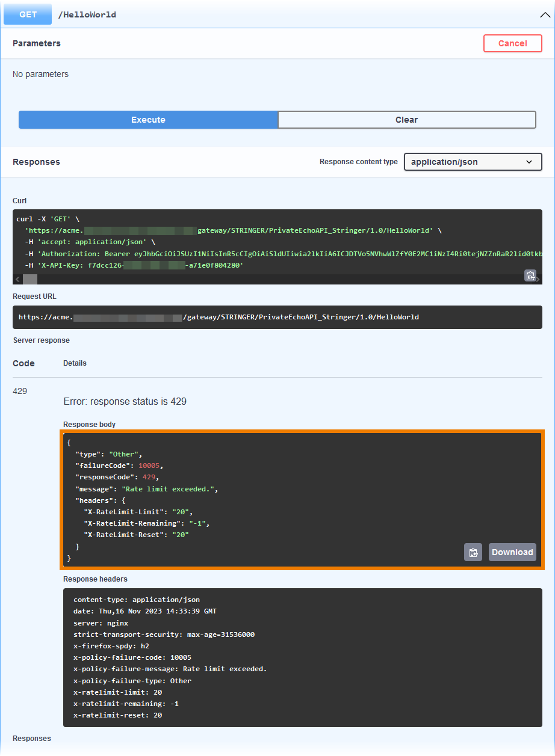The image size is (555, 756).
Task: Download the response body
Action: (512, 552)
